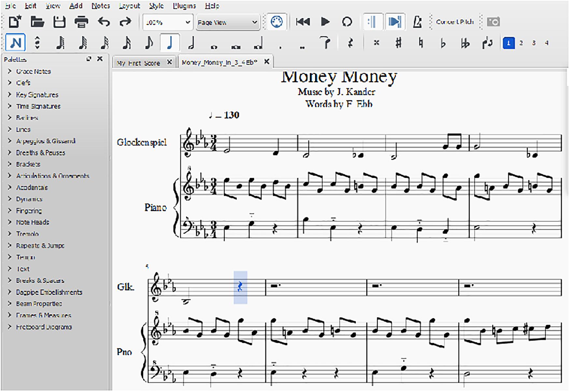Select the half note duration
The height and width of the screenshot is (392, 570).
point(192,43)
